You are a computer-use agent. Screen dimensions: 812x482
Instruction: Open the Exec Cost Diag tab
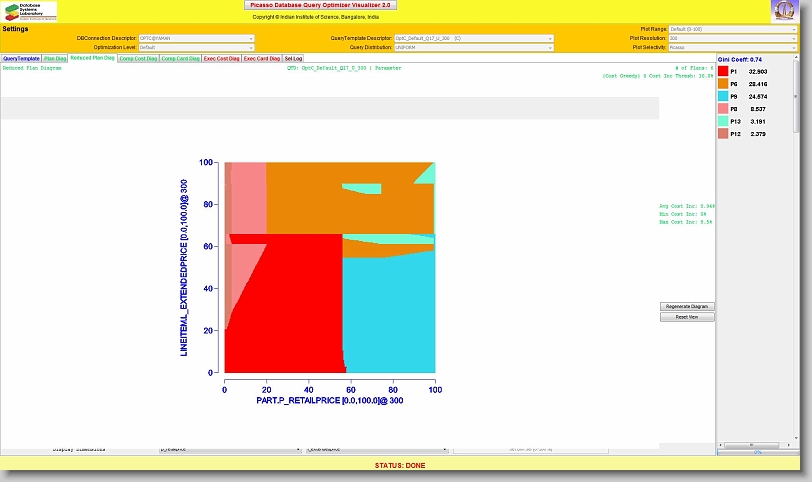coord(221,59)
